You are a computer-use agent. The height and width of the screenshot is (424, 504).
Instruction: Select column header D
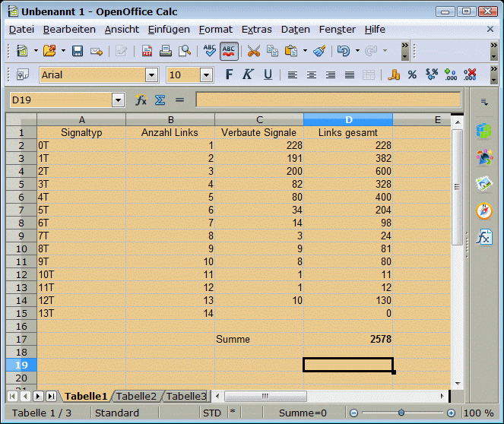[348, 120]
